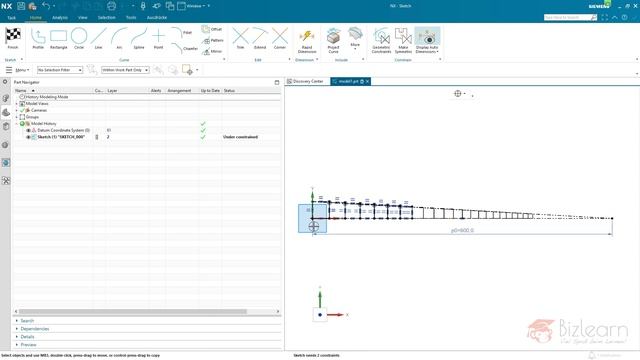Viewport: 640px width, 360px height.
Task: Select the Fillet tool
Action: pos(182,32)
